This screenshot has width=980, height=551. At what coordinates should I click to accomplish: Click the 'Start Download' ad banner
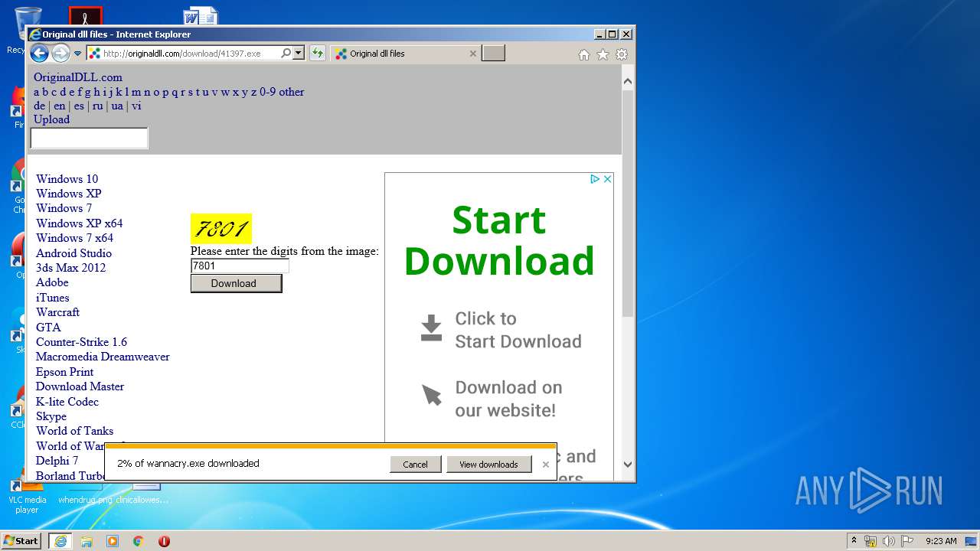tap(499, 240)
